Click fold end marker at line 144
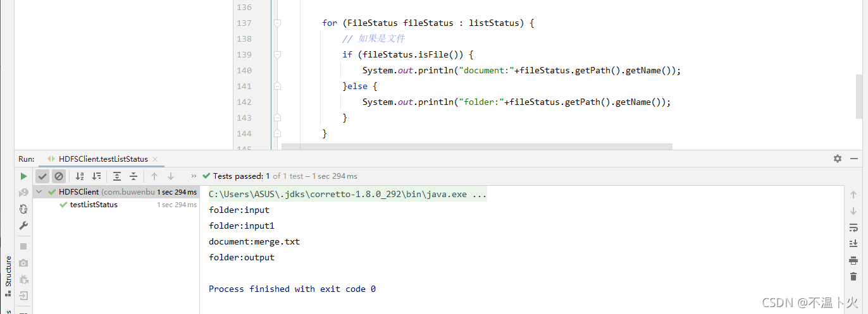 pyautogui.click(x=277, y=133)
